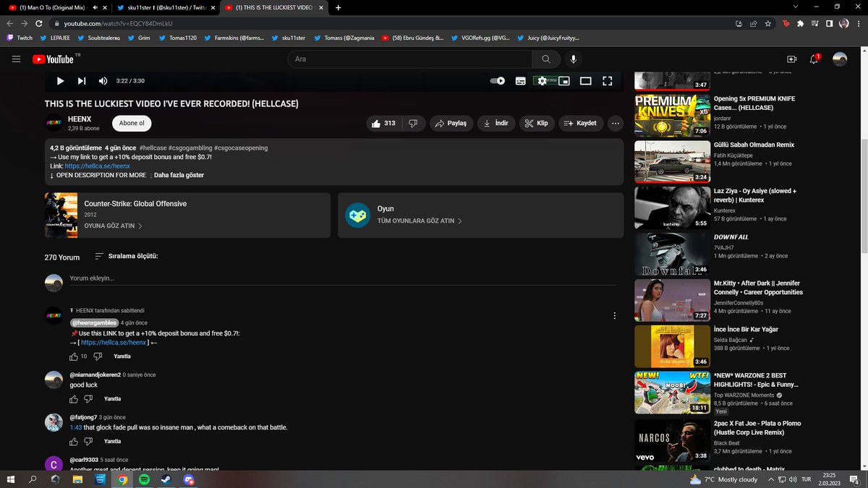Open TÜM OYUNLARA GÖZ ATIN link
Viewport: 868px width, 488px height.
click(420, 221)
